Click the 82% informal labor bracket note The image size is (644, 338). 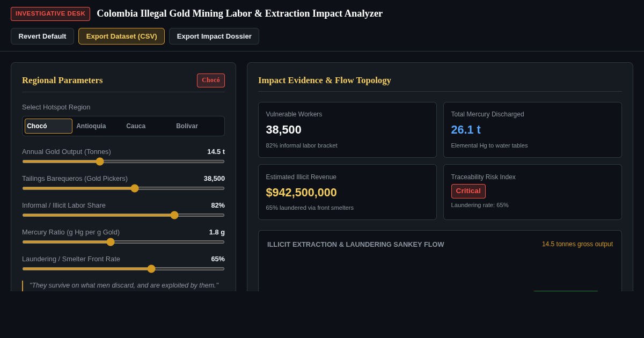coord(302,145)
